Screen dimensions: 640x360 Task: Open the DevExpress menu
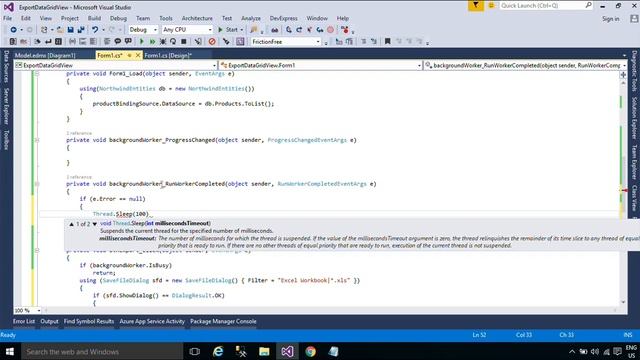284,18
